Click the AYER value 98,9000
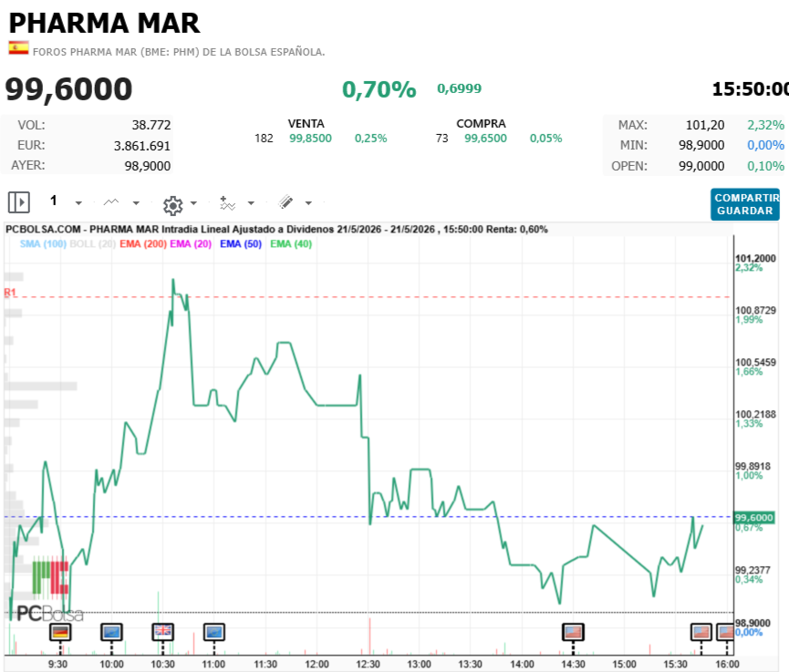Image resolution: width=789 pixels, height=672 pixels. point(148,166)
